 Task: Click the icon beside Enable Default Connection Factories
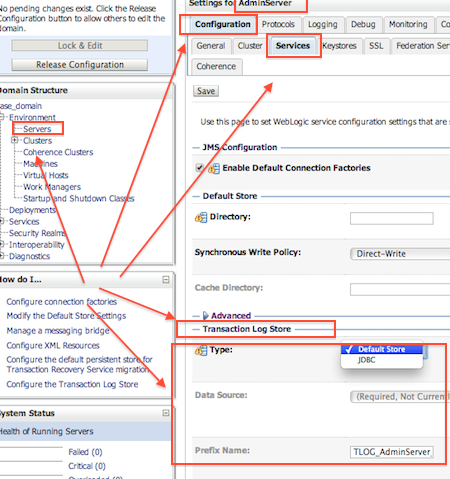214,168
